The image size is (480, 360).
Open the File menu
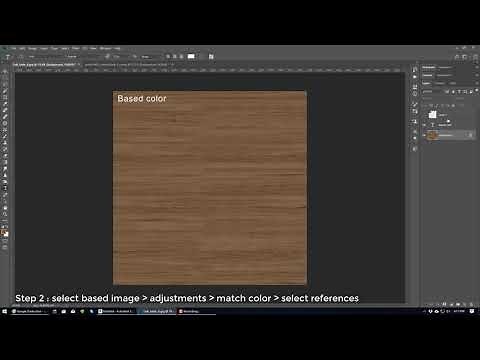pyautogui.click(x=14, y=48)
